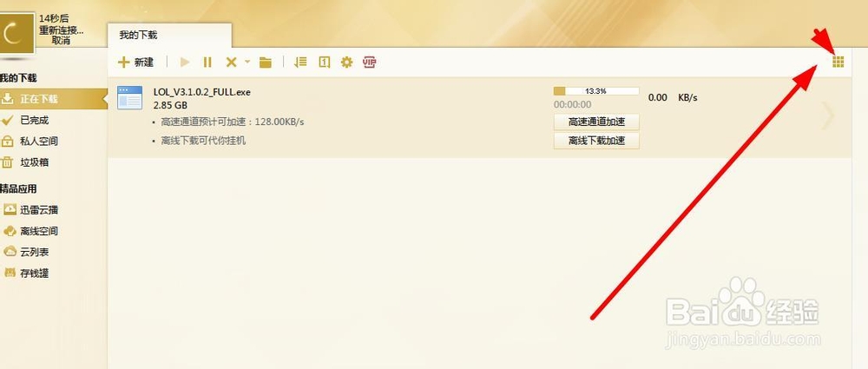Image resolution: width=868 pixels, height=369 pixels.
Task: Click the file type icon of LOL_V3.1.0.2_FULL.exe
Action: pyautogui.click(x=129, y=97)
